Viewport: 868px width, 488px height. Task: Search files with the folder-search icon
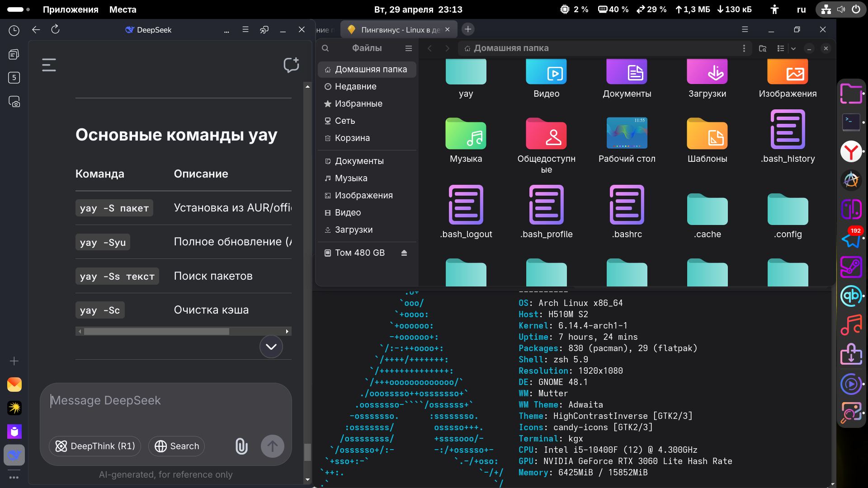(x=763, y=48)
